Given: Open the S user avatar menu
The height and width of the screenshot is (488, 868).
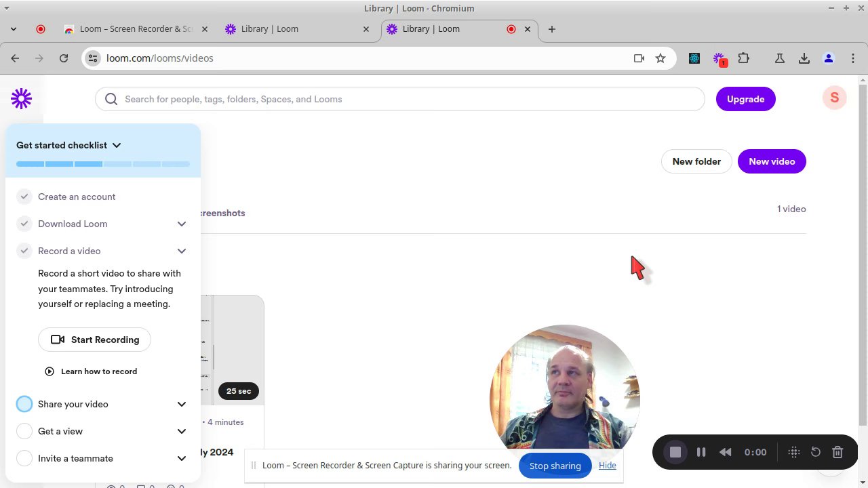Looking at the screenshot, I should pyautogui.click(x=834, y=98).
